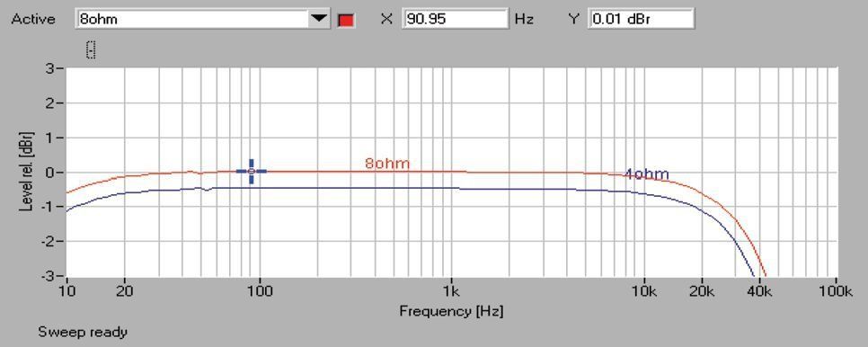Click the red curve color swatch
The image size is (868, 347).
pos(346,21)
